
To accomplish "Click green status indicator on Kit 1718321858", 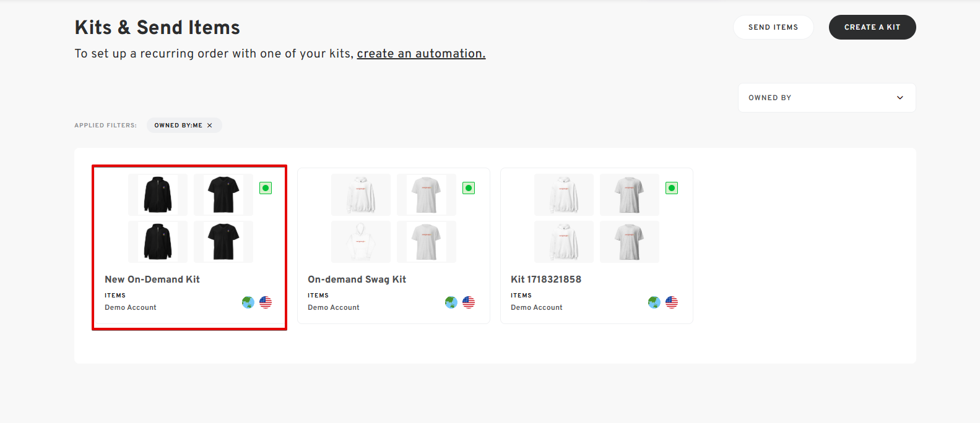I will 672,188.
